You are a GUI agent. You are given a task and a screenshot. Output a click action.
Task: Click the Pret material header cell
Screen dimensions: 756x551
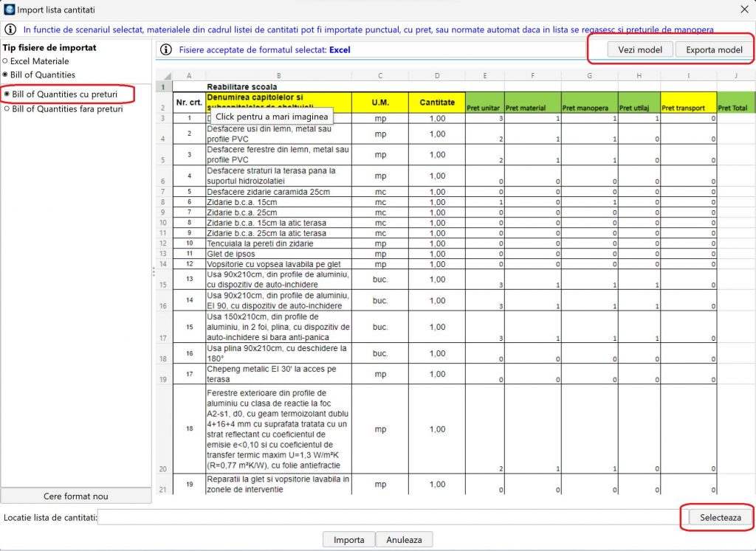tap(533, 102)
